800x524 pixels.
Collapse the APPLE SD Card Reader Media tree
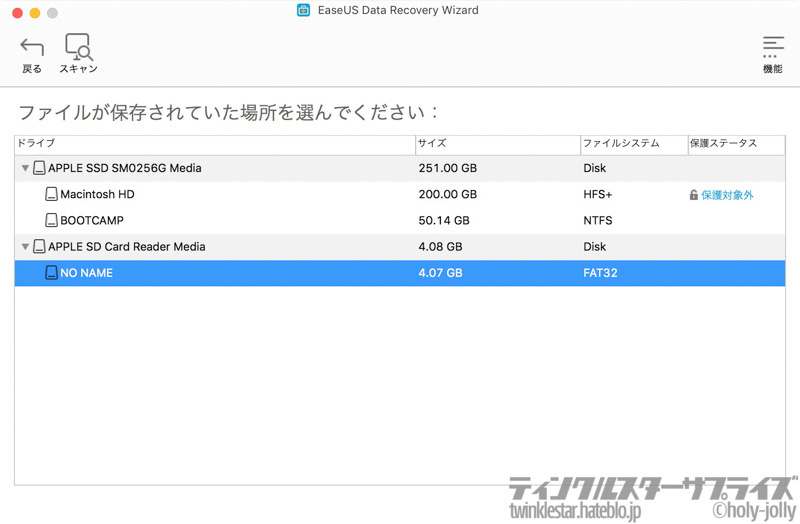25,246
